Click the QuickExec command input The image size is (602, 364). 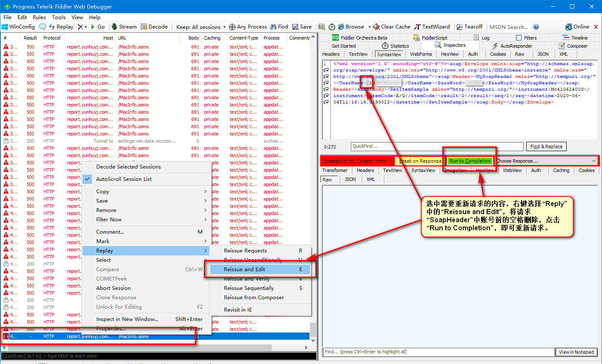(x=158, y=356)
